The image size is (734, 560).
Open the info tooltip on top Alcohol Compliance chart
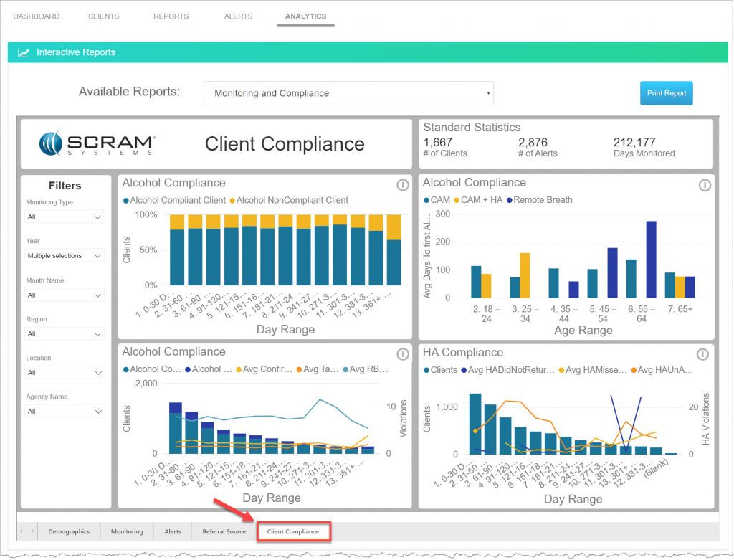click(402, 185)
